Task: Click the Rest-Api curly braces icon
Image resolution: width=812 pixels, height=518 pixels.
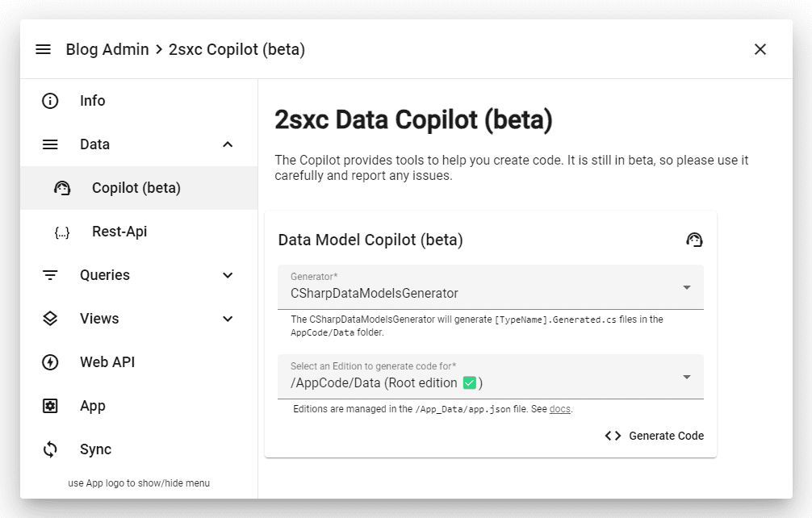Action: pyautogui.click(x=62, y=232)
